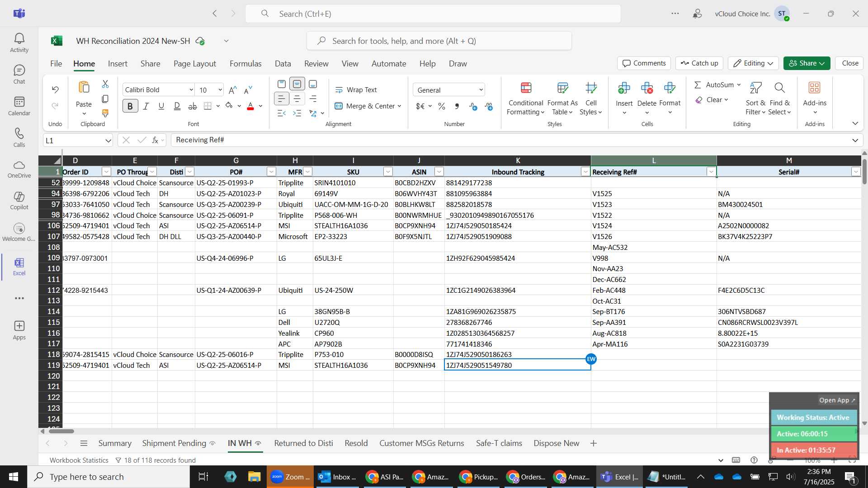Expand the Merge & Center dropdown arrow
868x488 pixels.
point(400,106)
